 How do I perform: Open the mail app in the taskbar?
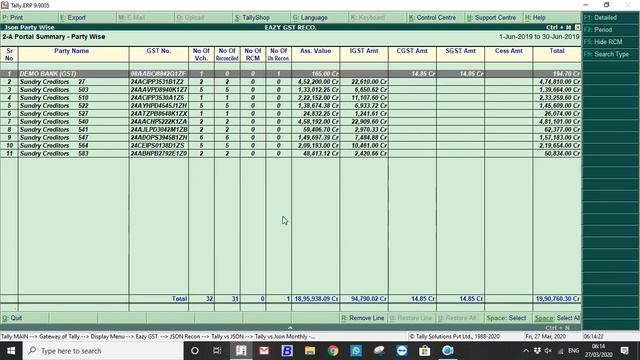264,351
